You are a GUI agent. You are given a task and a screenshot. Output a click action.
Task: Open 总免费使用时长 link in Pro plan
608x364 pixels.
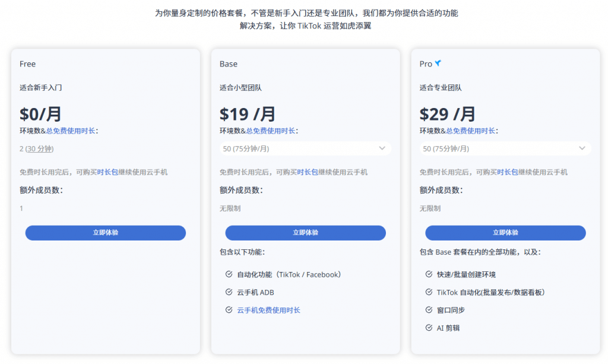(471, 131)
